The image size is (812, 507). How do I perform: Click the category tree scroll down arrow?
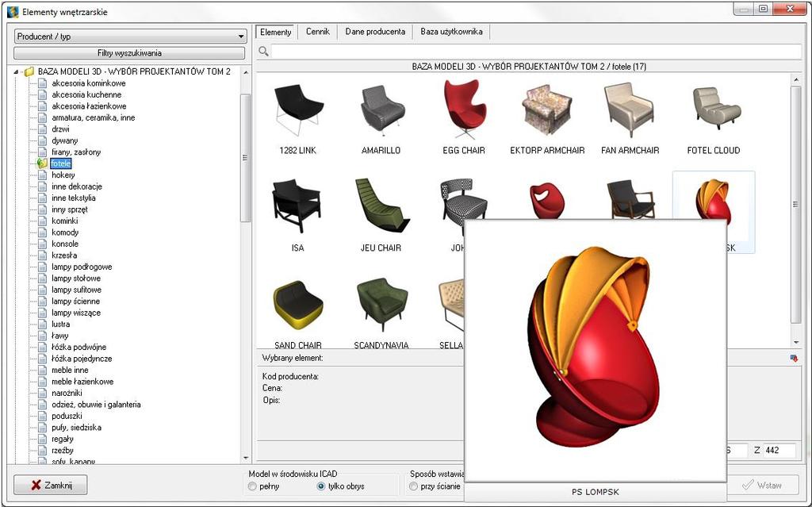246,459
